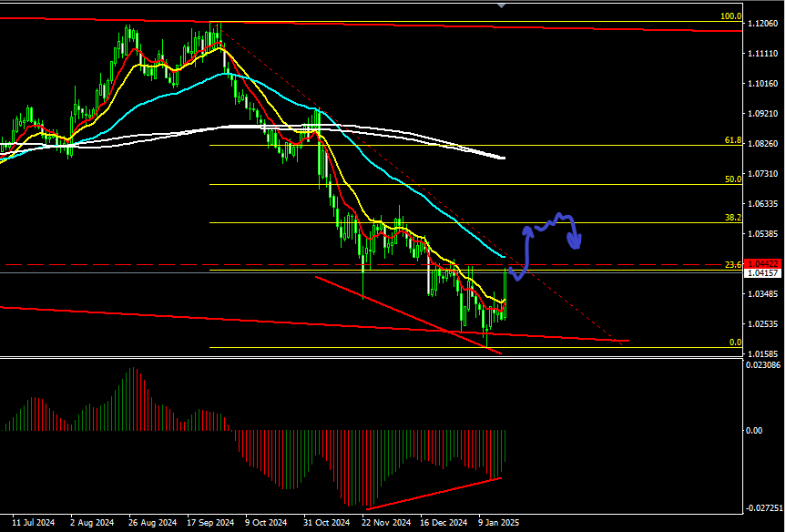786x532 pixels.
Task: Select the 0.00 indicator zero-level label
Action: (x=754, y=431)
